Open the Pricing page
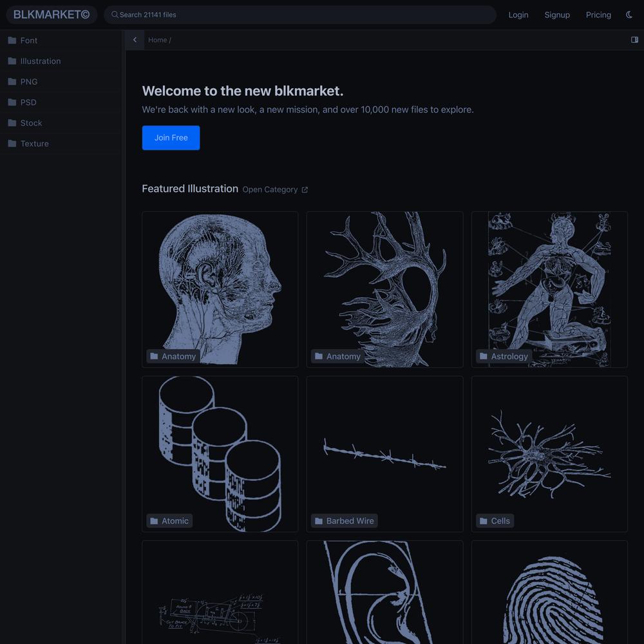This screenshot has width=644, height=644. click(598, 15)
